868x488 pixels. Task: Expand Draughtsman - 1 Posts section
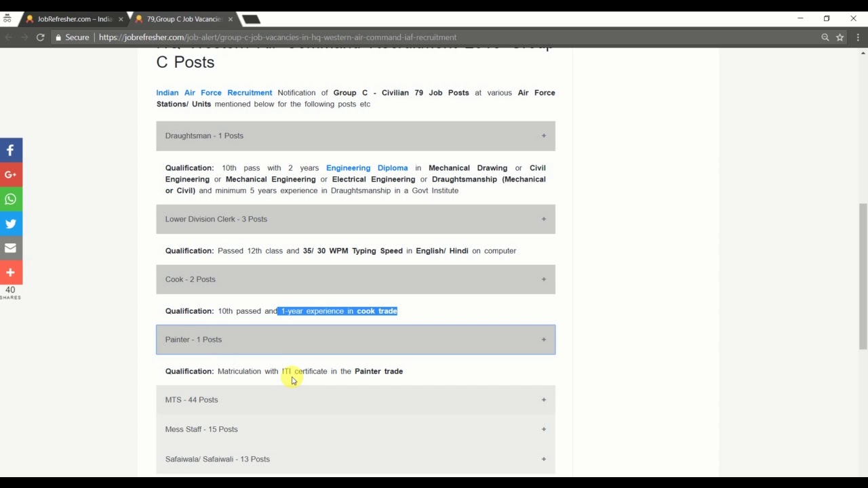355,136
